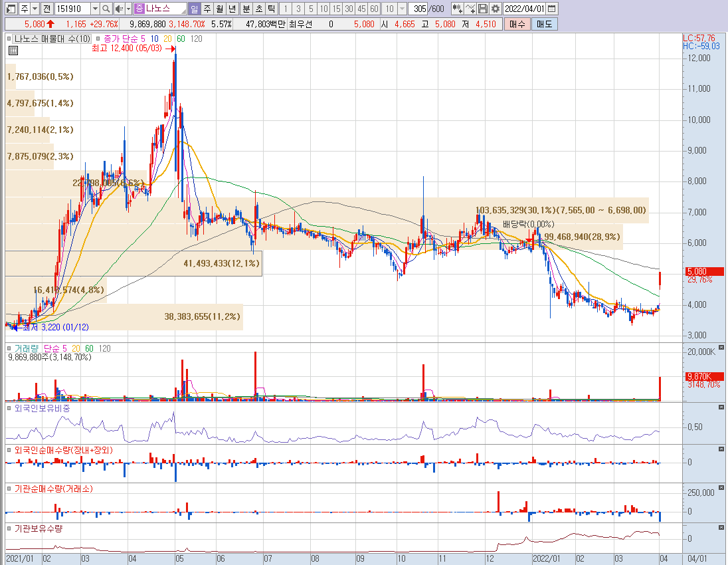
Task: Expand the custom interval 10 dropdown arrow
Action: (x=402, y=9)
